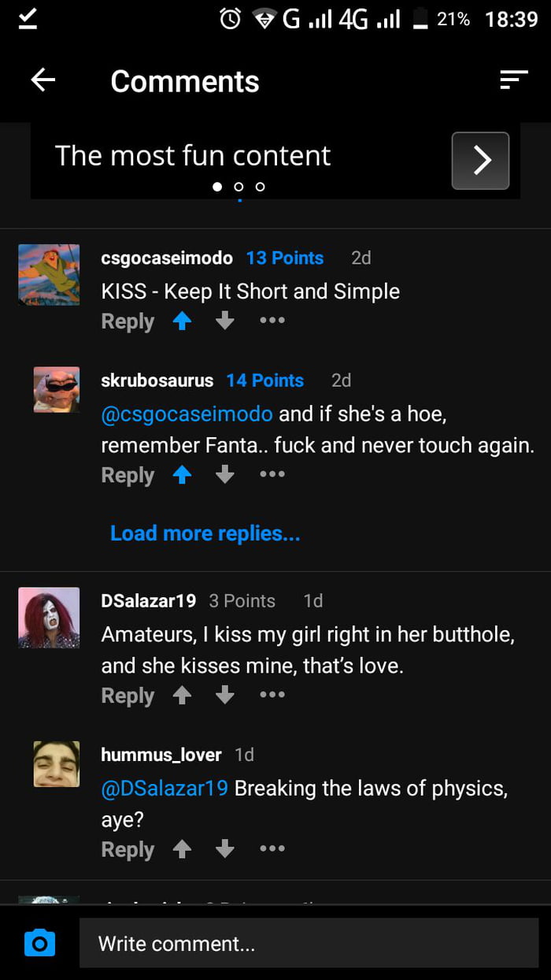This screenshot has height=980, width=551.
Task: Focus the Write comment input field
Action: [309, 943]
